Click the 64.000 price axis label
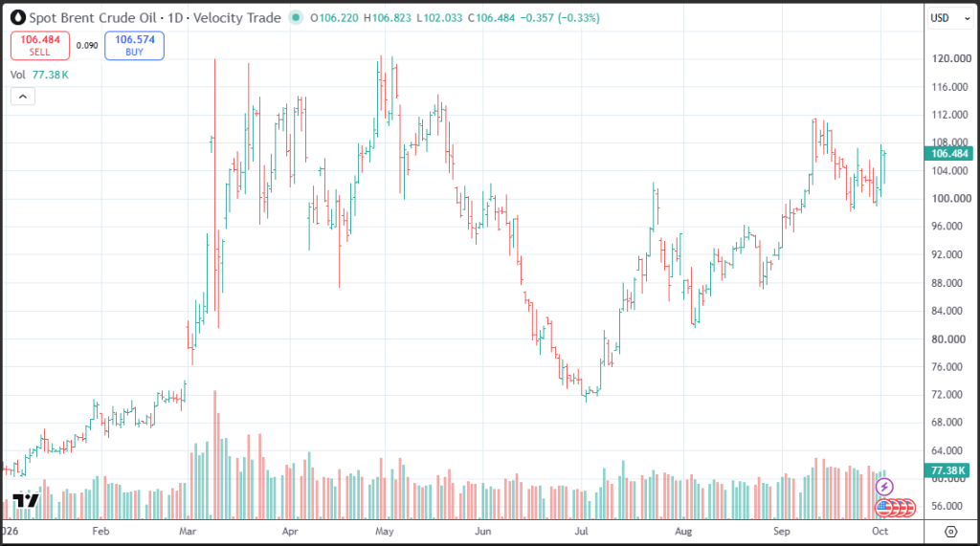980x546 pixels. (947, 451)
